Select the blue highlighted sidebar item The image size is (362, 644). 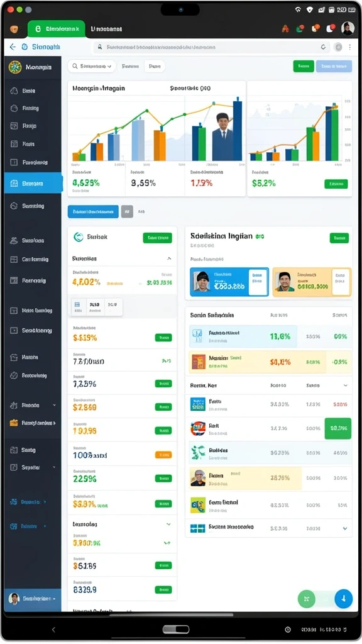point(33,184)
